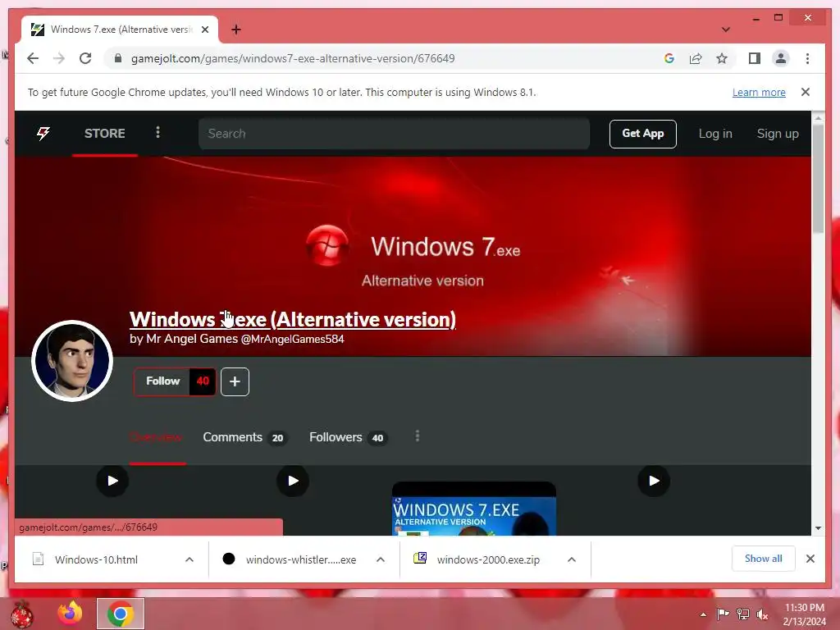
Task: Click the Windows 7.exe (Alternative version) title
Action: point(293,319)
